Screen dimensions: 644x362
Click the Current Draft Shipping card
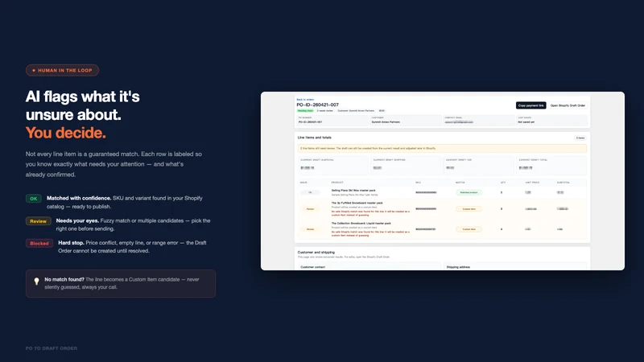406,165
